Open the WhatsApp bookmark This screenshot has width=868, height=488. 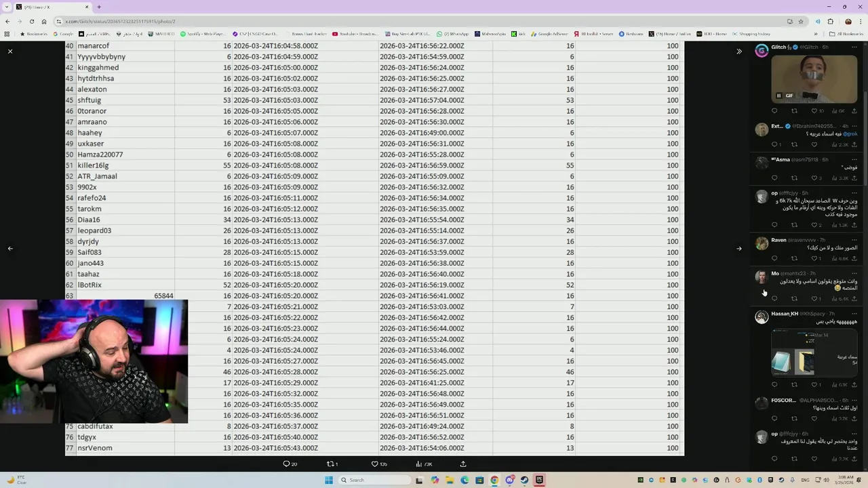point(453,33)
